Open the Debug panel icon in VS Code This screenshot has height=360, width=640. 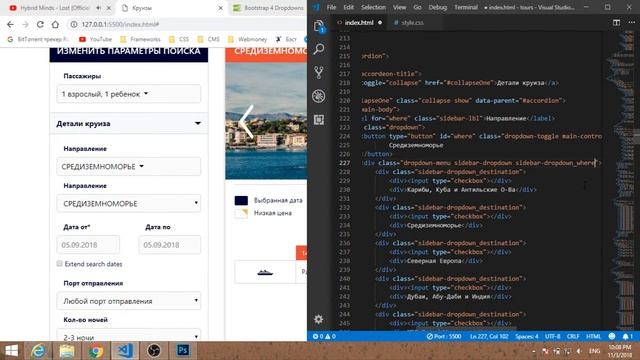click(x=319, y=96)
